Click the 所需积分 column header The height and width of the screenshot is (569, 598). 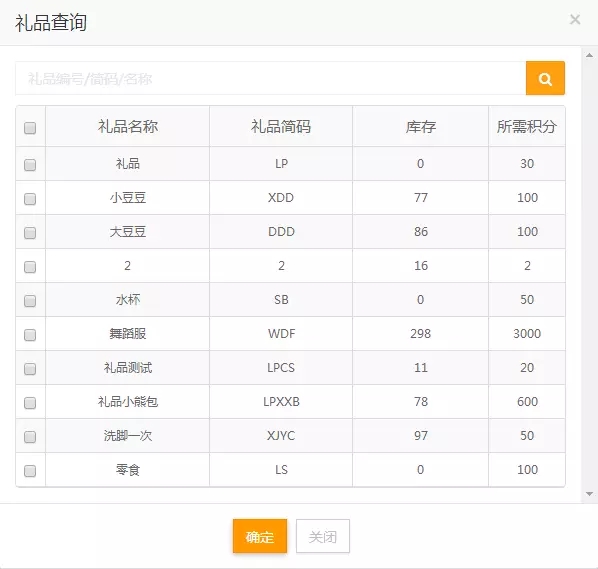click(527, 126)
